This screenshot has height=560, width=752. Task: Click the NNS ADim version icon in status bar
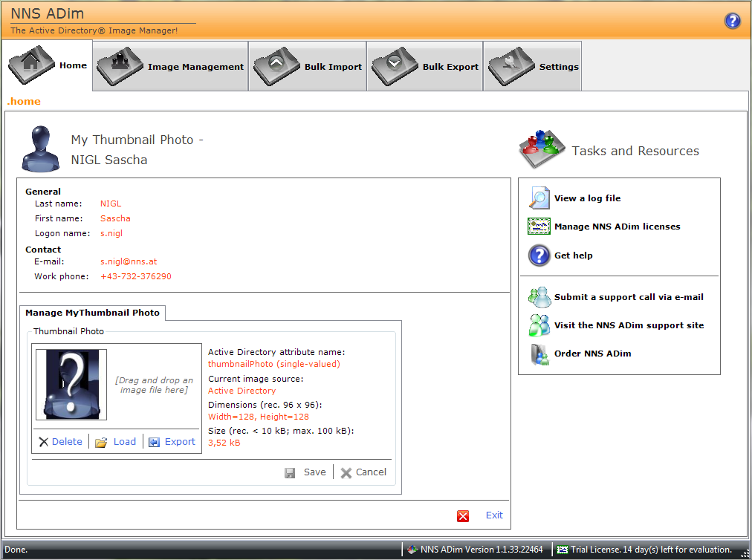(x=412, y=550)
